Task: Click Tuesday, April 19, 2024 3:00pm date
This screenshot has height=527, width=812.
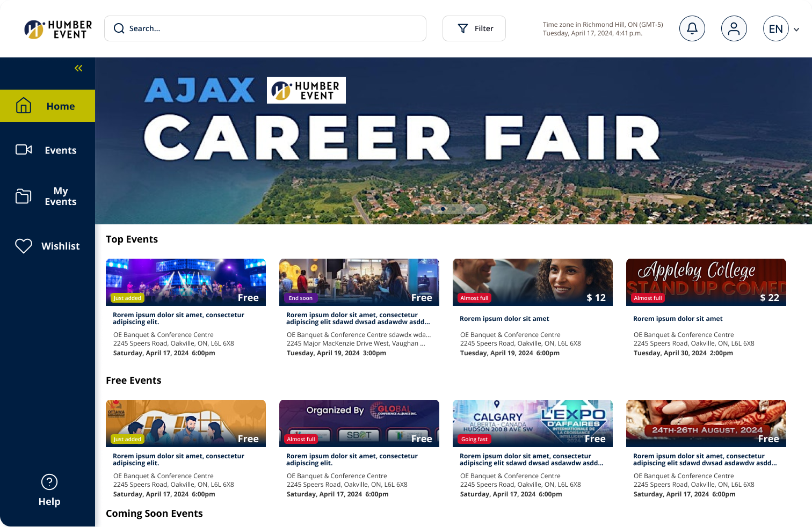Action: pyautogui.click(x=336, y=353)
